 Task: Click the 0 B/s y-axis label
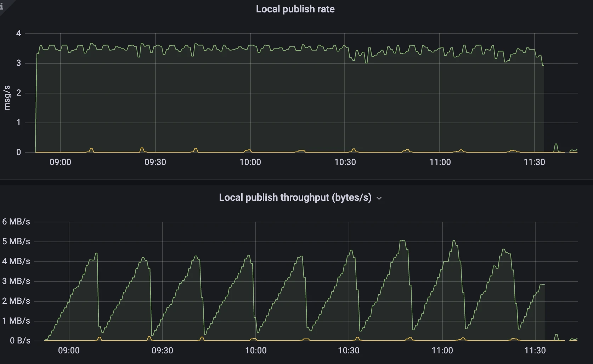click(20, 341)
